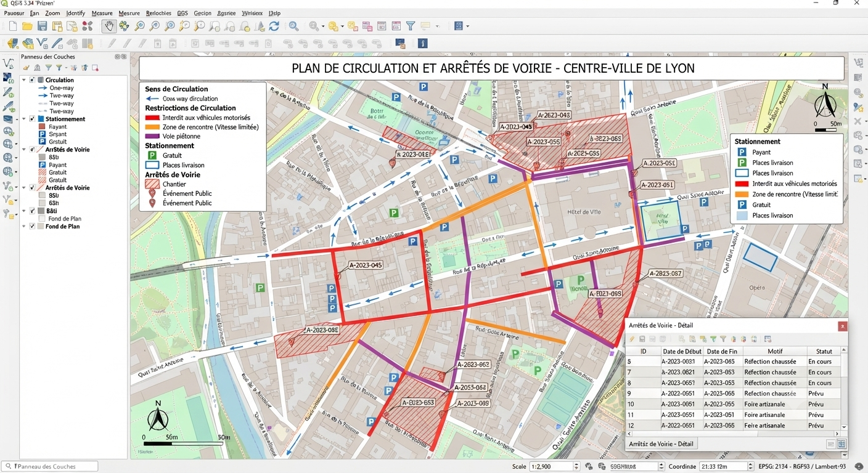Click the scale value field 1:2,900

coord(551,467)
